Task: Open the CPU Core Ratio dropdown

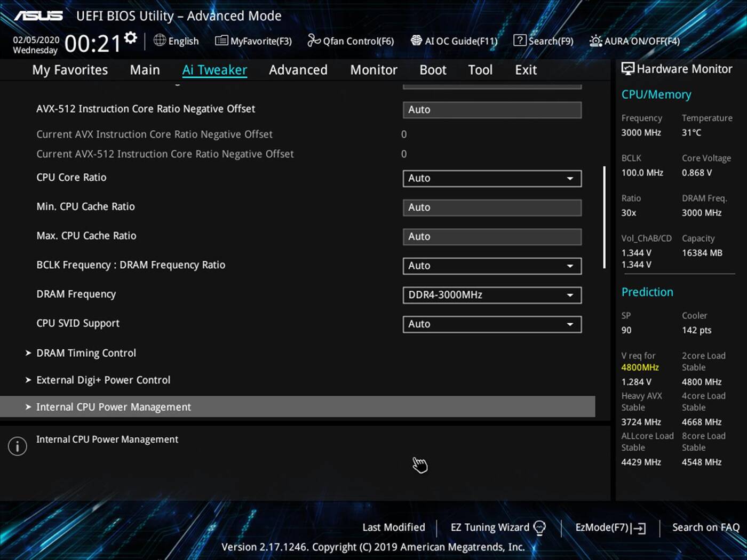Action: click(491, 178)
